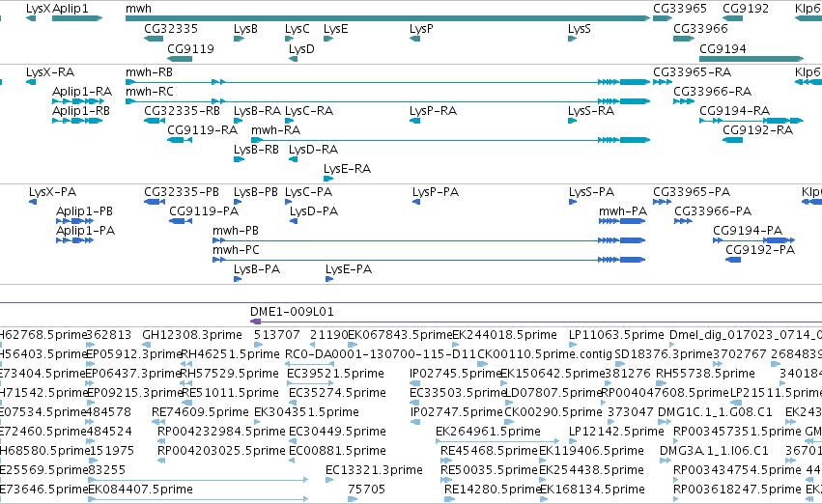Select the DME1-009L01 clone label
The width and height of the screenshot is (822, 504).
[x=292, y=312]
